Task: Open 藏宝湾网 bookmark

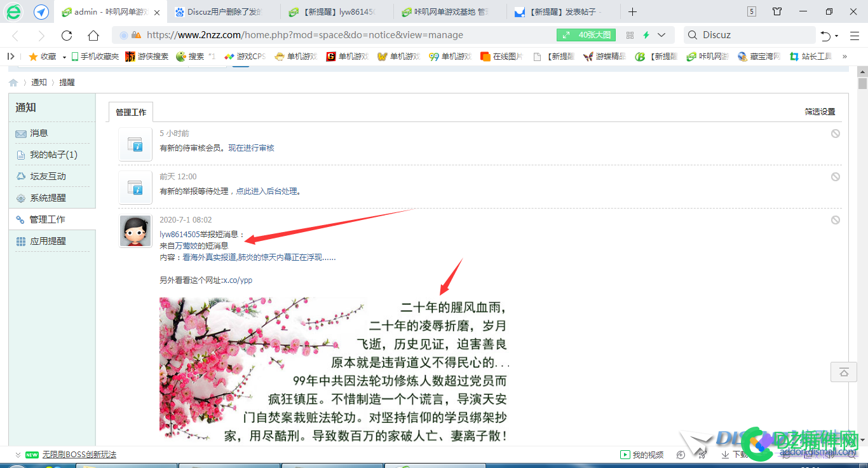Action: coord(759,57)
